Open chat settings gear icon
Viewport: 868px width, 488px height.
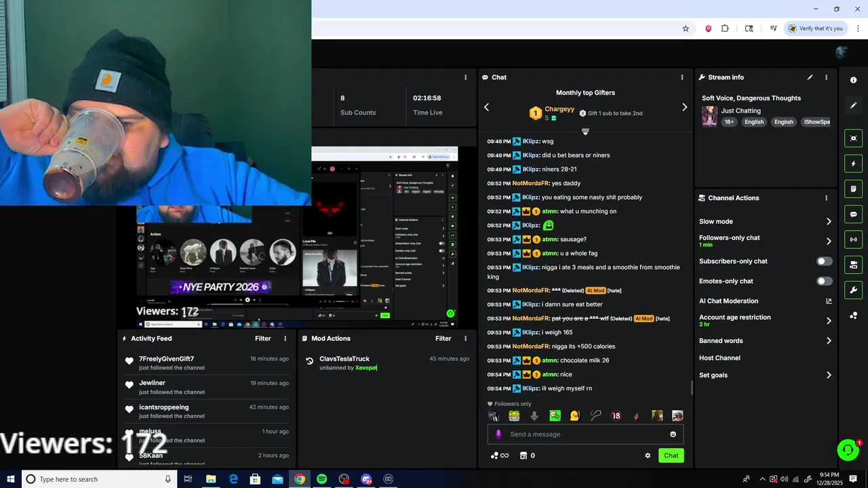pos(648,455)
